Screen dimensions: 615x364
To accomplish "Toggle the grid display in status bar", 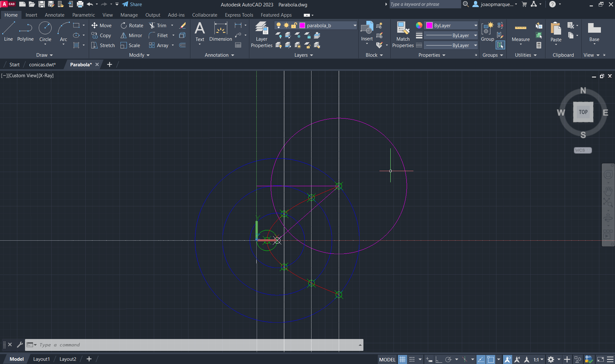I will click(x=402, y=360).
